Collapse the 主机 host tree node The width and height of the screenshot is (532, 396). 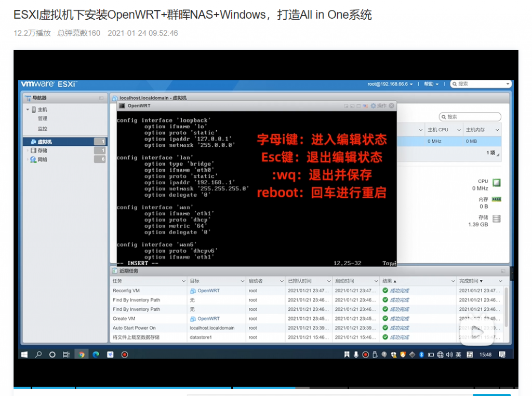[28, 110]
